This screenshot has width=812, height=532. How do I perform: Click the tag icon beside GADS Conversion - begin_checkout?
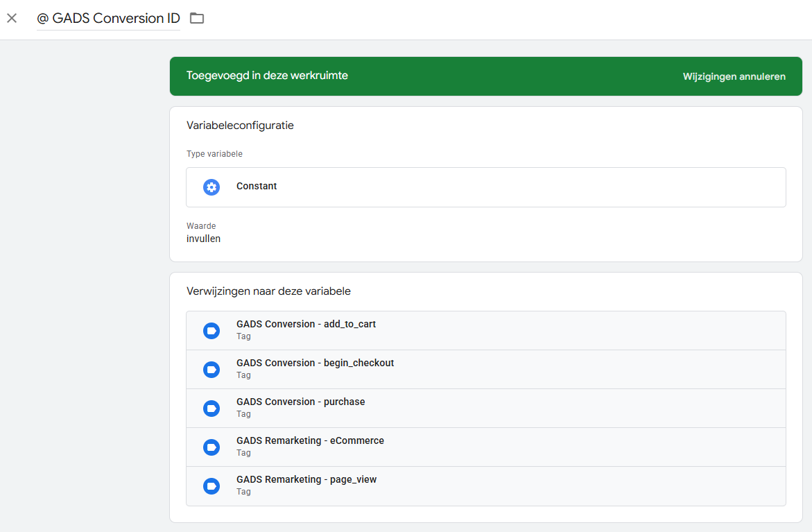pyautogui.click(x=211, y=370)
